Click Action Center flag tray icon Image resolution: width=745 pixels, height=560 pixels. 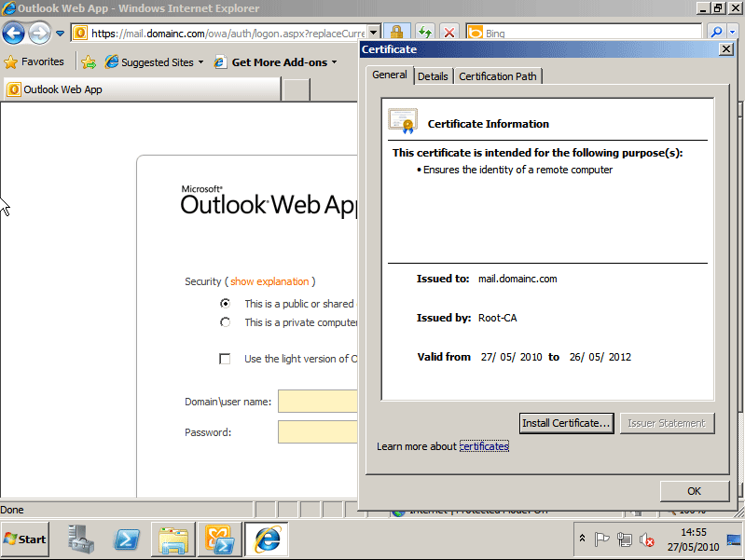click(x=601, y=540)
